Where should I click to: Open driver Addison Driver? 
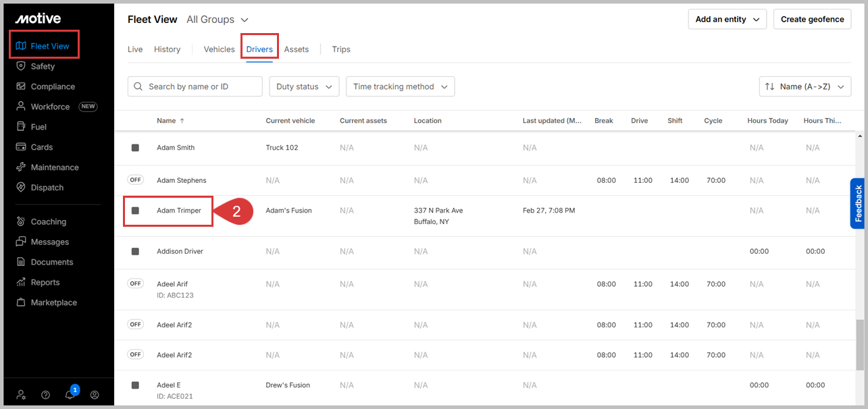(180, 251)
